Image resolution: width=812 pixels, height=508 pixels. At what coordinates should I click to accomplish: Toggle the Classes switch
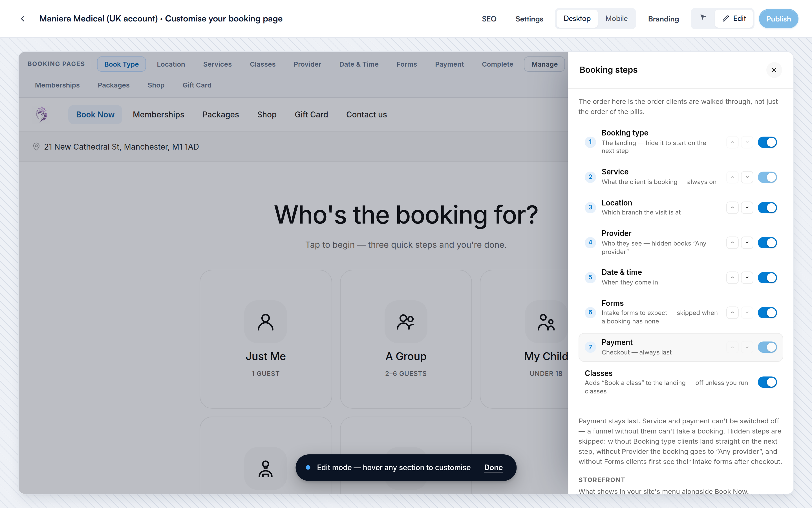tap(767, 382)
